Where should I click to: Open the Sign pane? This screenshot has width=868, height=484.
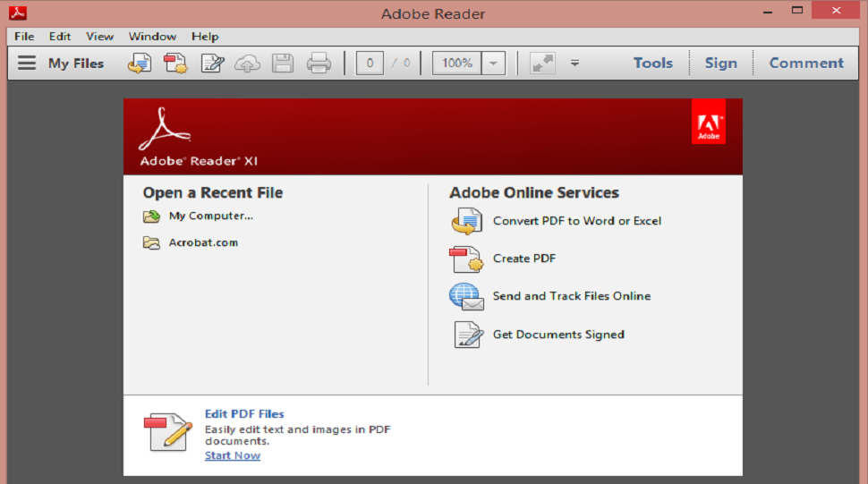(x=720, y=63)
